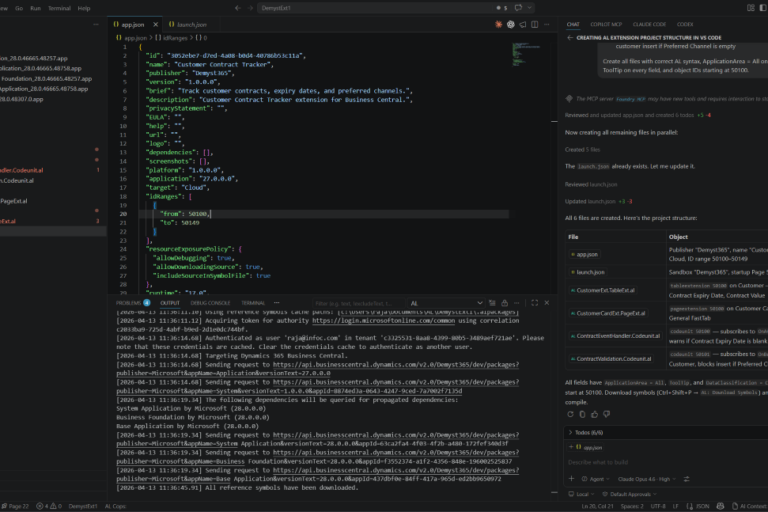Open the Run menu
This screenshot has width=768, height=512.
coord(35,8)
